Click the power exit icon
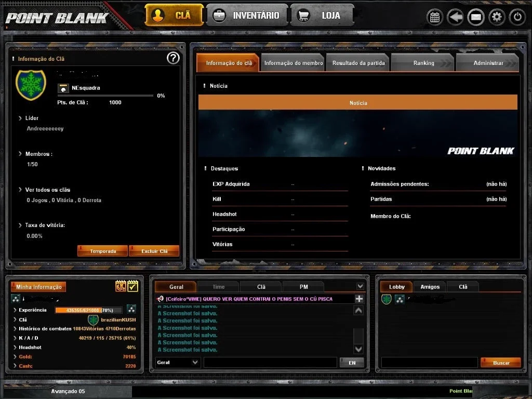This screenshot has width=532, height=399. coord(517,17)
